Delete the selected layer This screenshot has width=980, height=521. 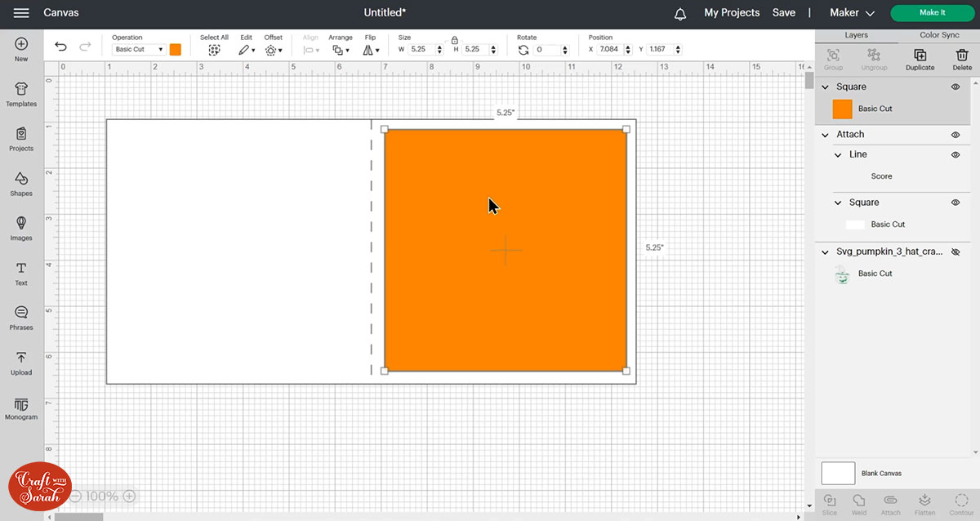961,57
